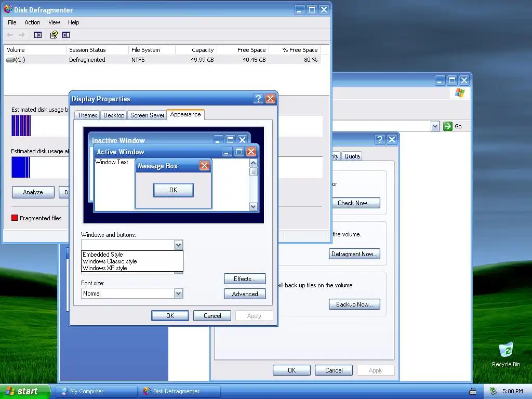
Task: Click the help question mark in drive properties dialog
Action: coord(380,139)
